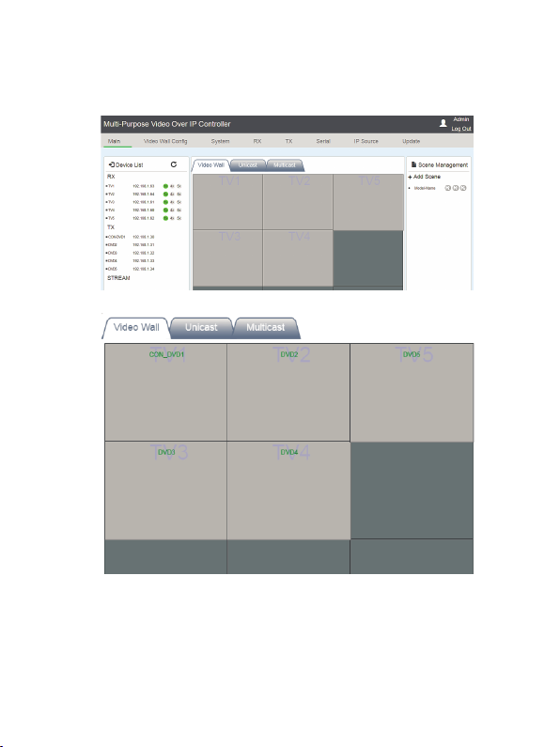Click the Device List panel icon
Screen dimensions: 560x747
(112, 164)
